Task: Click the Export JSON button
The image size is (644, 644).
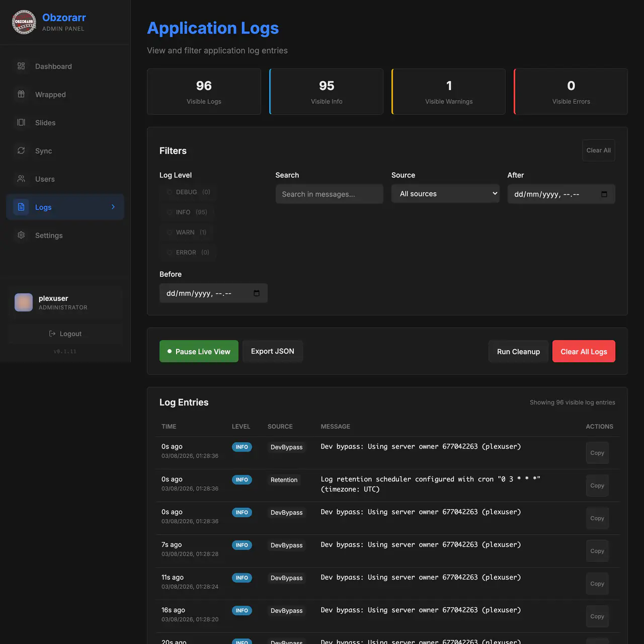Action: coord(273,351)
